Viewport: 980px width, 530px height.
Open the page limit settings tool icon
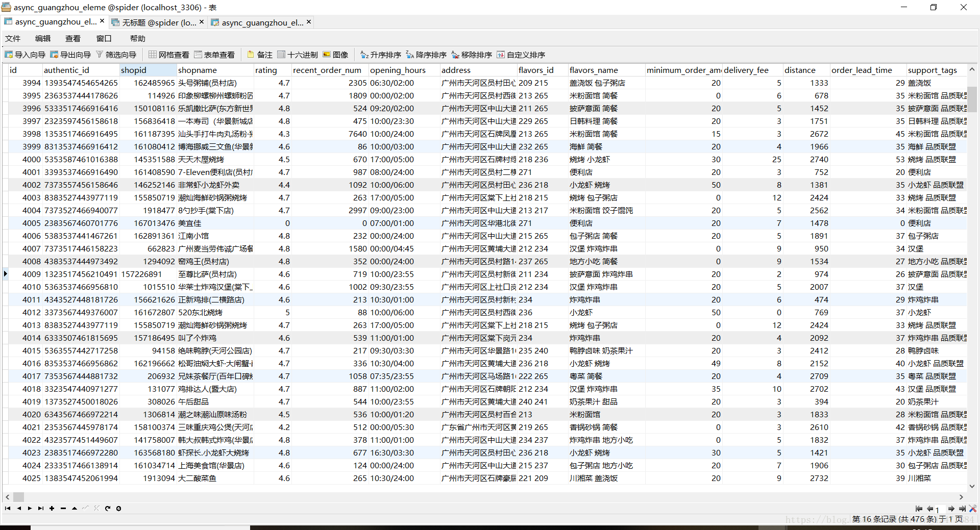point(973,509)
